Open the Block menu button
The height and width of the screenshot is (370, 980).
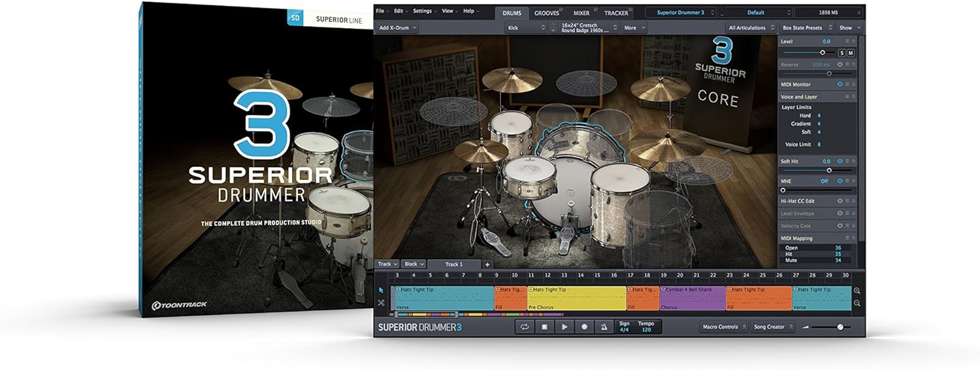click(x=414, y=264)
